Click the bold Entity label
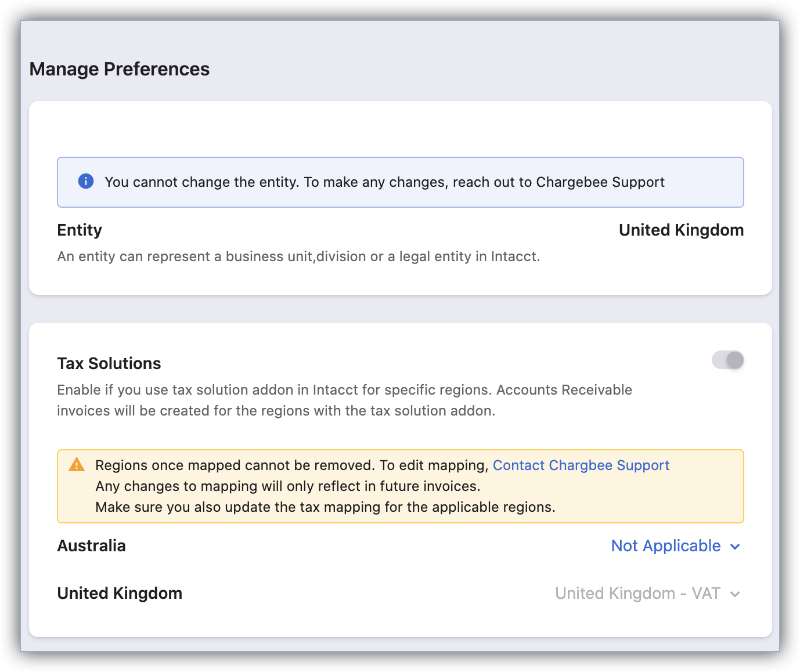 pyautogui.click(x=80, y=230)
